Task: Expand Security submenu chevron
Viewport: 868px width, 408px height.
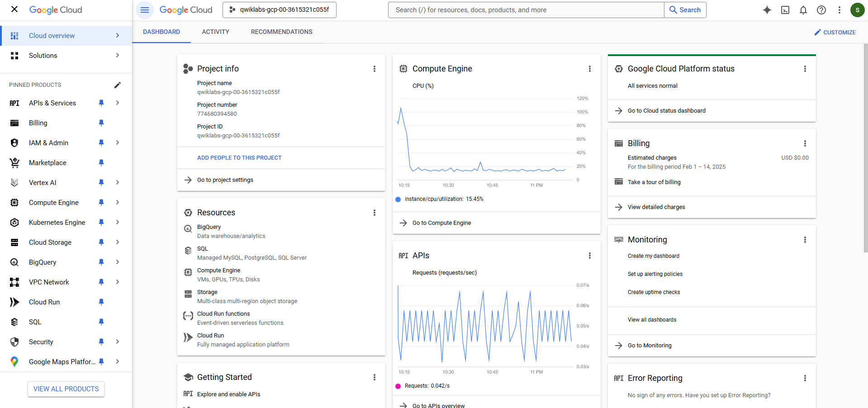Action: tap(118, 342)
